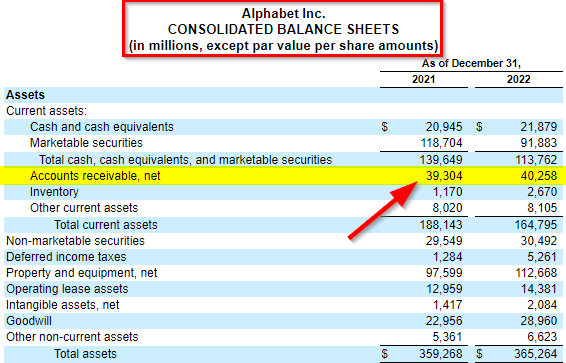Click 'Current assets:' label
Screen dimensions: 566x363
click(47, 111)
